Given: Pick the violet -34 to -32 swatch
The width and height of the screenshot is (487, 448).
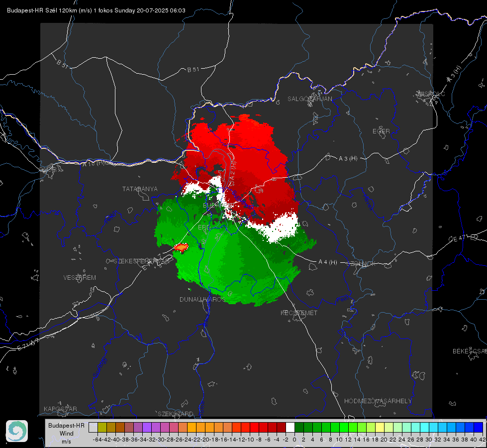Looking at the screenshot, I should pos(147,428).
